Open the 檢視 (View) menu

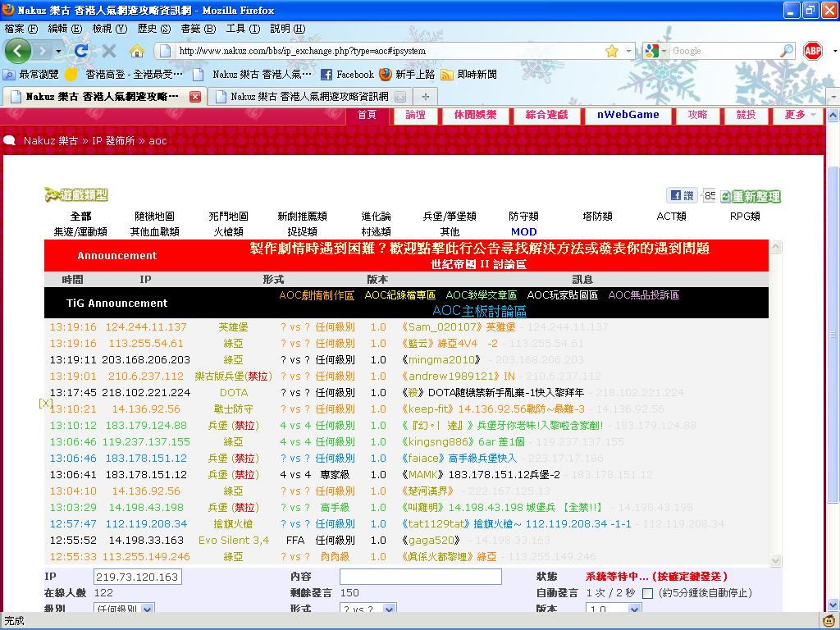pos(109,29)
